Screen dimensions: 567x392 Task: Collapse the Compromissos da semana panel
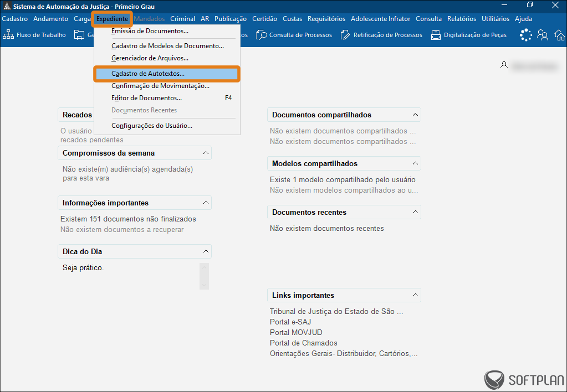click(206, 153)
